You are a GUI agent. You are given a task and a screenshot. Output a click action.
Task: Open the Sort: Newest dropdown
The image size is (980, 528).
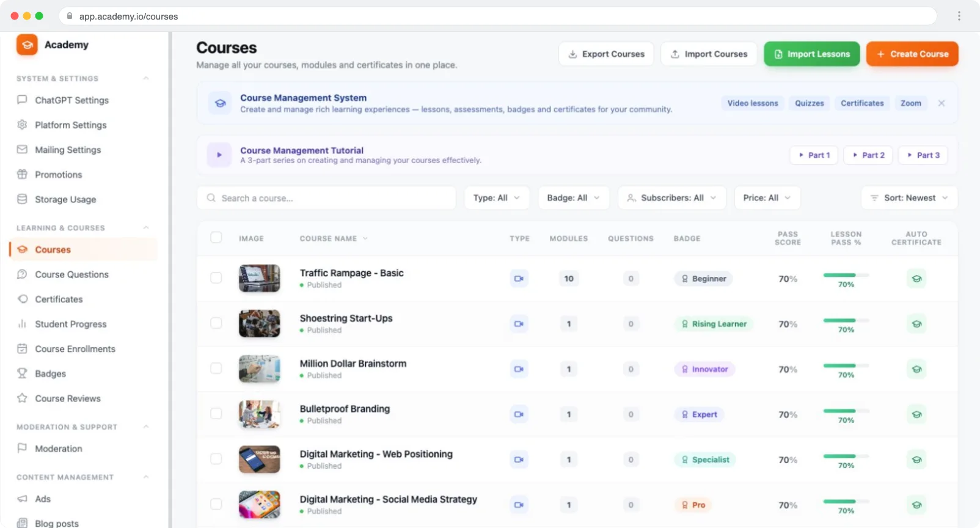point(909,198)
